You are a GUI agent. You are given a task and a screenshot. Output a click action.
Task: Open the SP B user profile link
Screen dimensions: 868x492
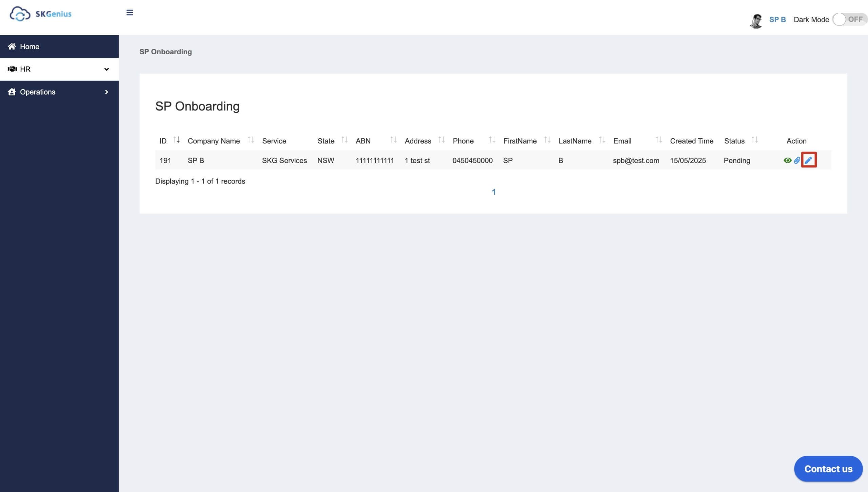[777, 19]
